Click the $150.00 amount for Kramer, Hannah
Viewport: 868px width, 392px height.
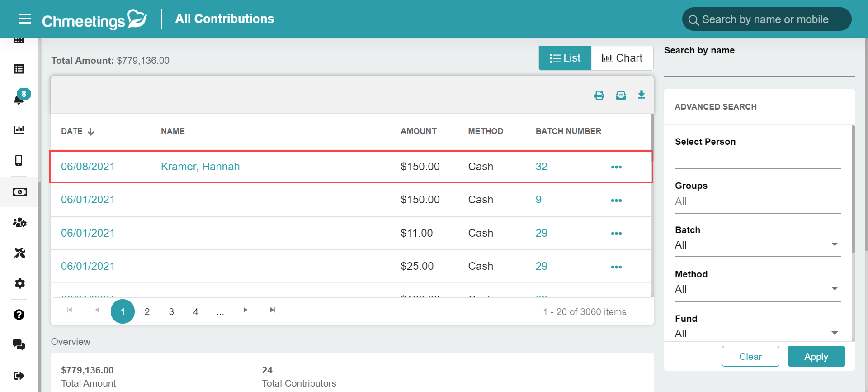click(420, 167)
